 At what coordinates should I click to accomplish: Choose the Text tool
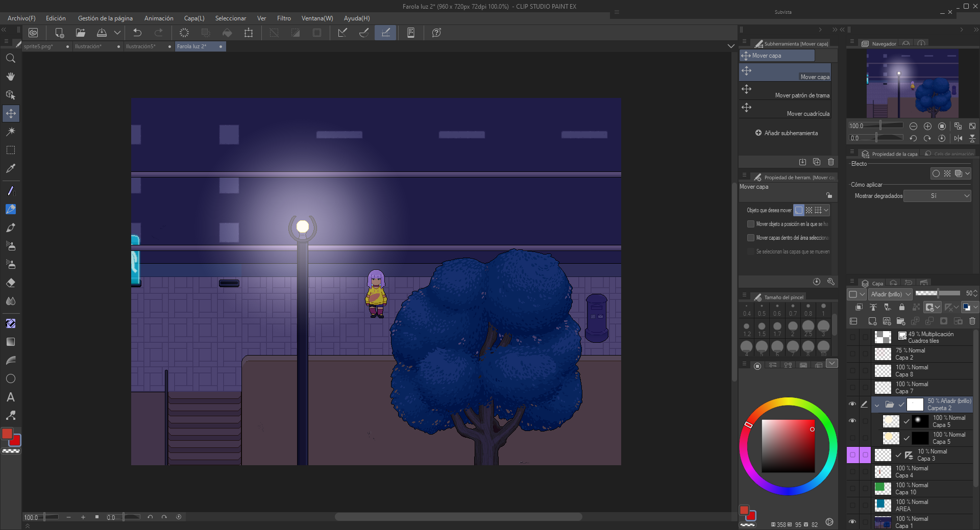click(11, 397)
